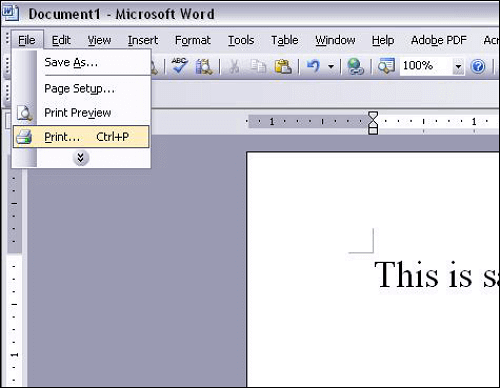Click the Spelling and Grammar ABC icon
Viewport: 500px width, 388px height.
point(179,66)
